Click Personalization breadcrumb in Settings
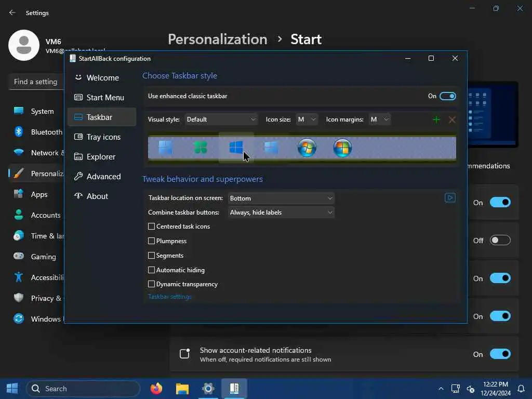The image size is (532, 399). pos(218,39)
